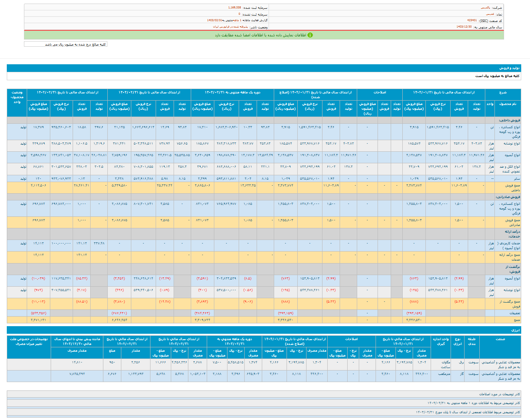
Task: Click the جمع فروش صادراتی total row label
Action: click(x=512, y=222)
